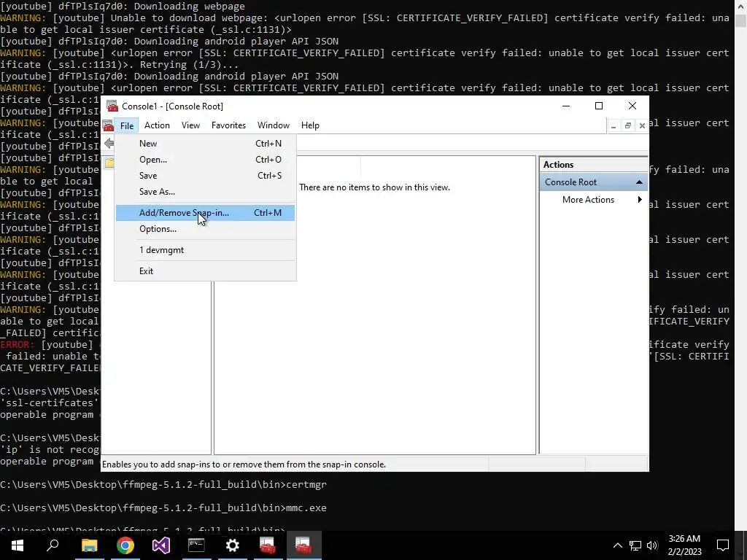
Task: Click the mmc.exe command line in console
Action: pos(163,507)
